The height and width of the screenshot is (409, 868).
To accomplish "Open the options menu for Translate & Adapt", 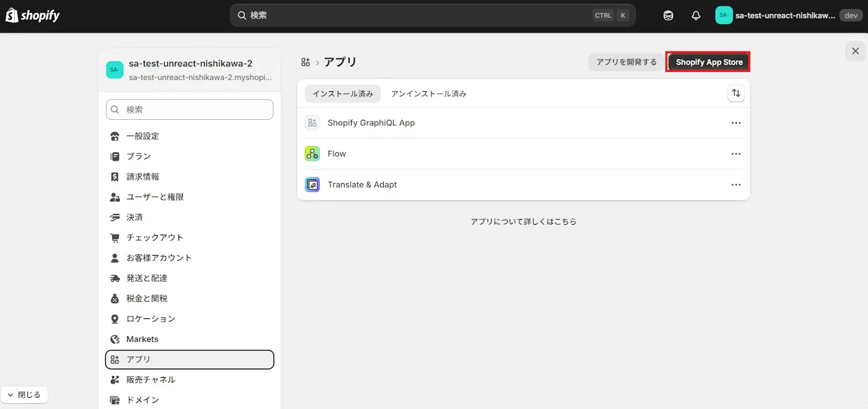I will [736, 184].
